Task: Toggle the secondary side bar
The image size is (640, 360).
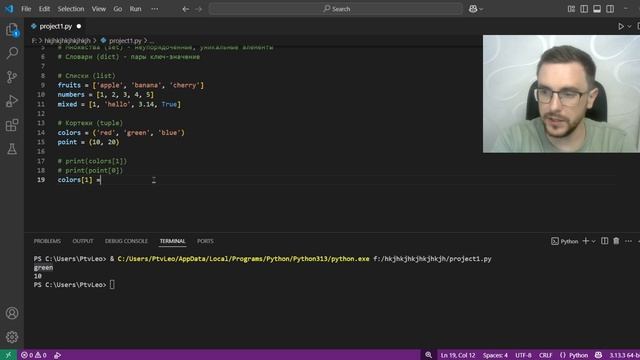Action: [610, 9]
